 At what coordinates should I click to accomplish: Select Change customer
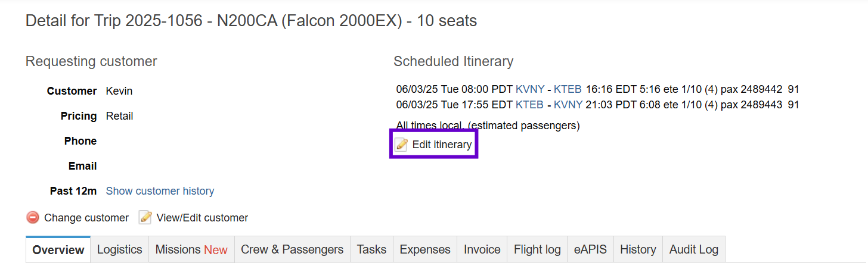86,218
